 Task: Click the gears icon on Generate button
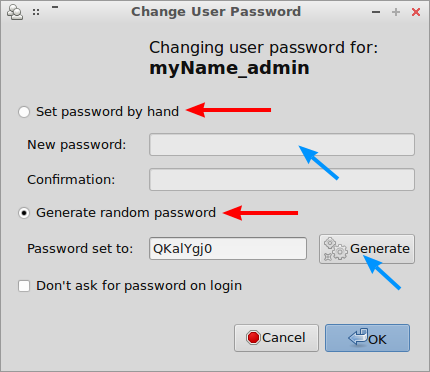pos(335,249)
